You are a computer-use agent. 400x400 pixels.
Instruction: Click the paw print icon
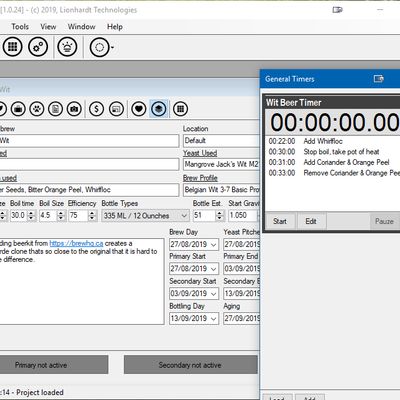coord(37,109)
